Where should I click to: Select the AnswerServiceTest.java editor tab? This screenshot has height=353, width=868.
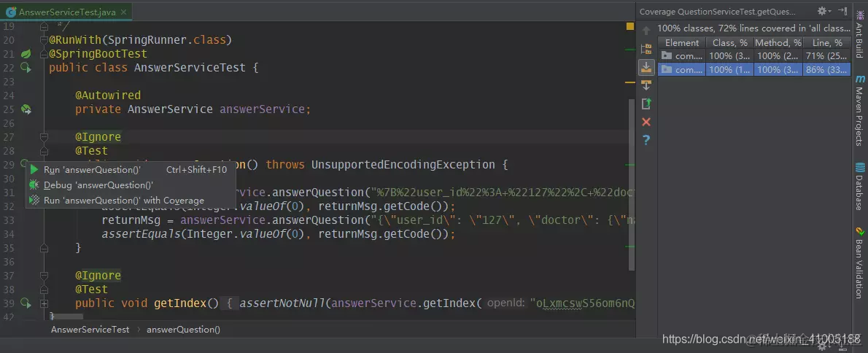tap(67, 12)
